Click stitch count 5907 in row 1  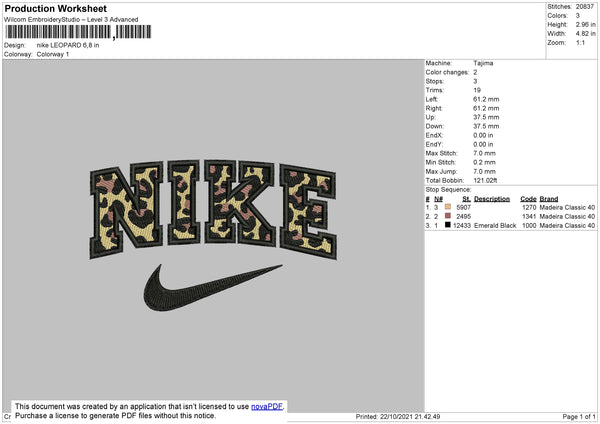click(x=464, y=207)
